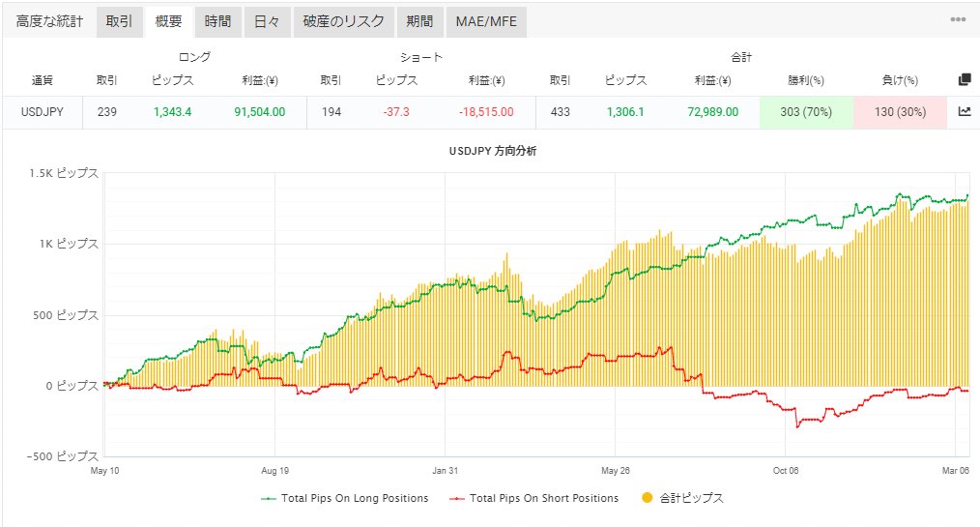Click the 1.5K ピップス axis label
Viewport: 980px width, 527px height.
click(64, 173)
